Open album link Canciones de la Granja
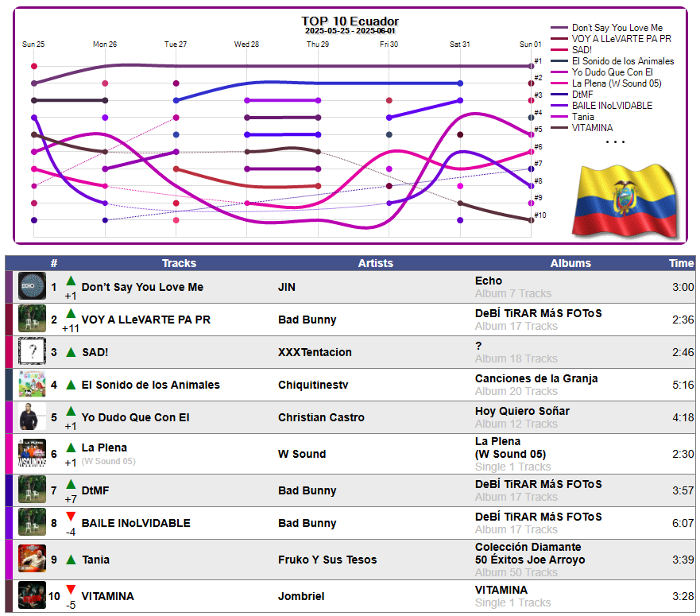This screenshot has height=616, width=700. pos(536,378)
